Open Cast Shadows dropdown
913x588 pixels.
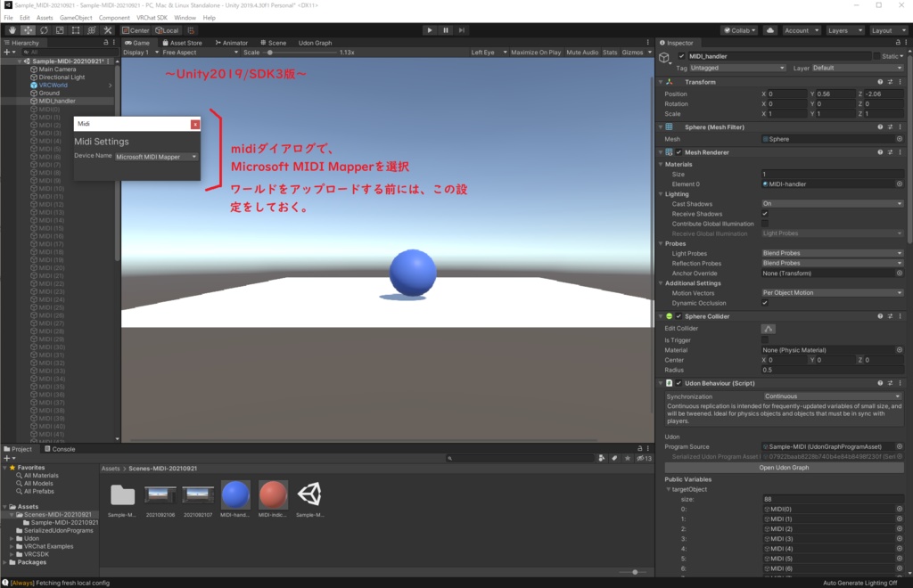832,203
